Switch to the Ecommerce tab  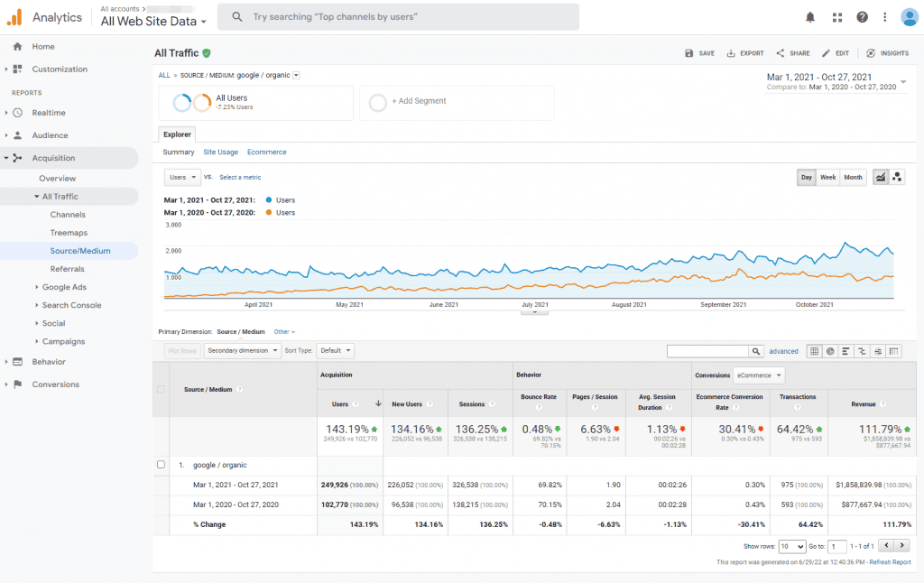pyautogui.click(x=266, y=152)
